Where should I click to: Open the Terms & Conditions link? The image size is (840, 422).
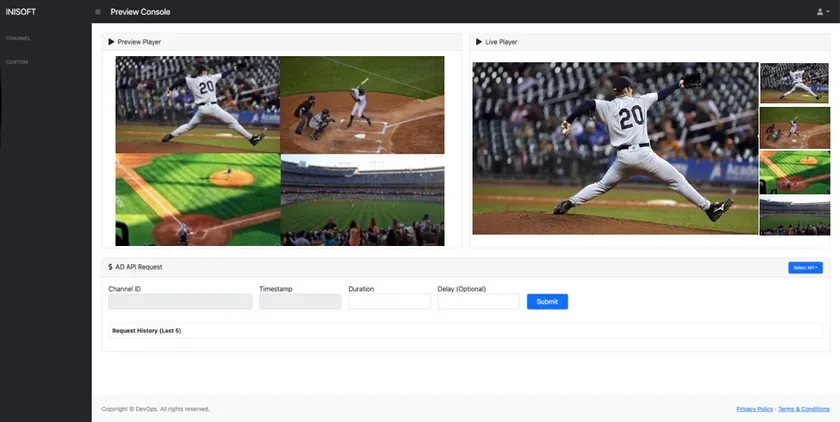pos(804,409)
